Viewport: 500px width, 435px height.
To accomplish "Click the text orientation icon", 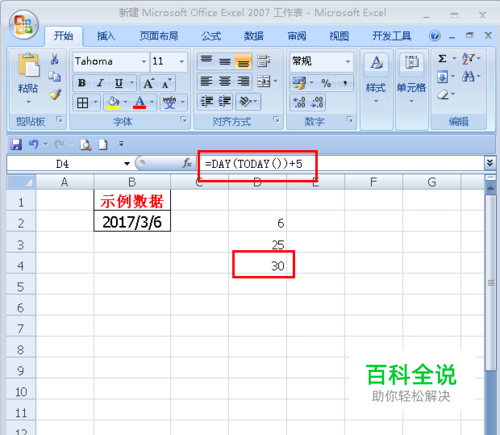I will (246, 102).
